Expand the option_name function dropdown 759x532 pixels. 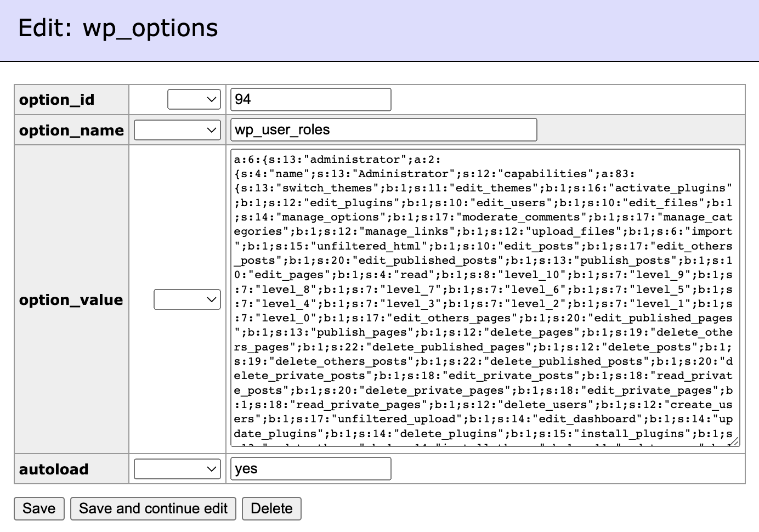click(177, 130)
